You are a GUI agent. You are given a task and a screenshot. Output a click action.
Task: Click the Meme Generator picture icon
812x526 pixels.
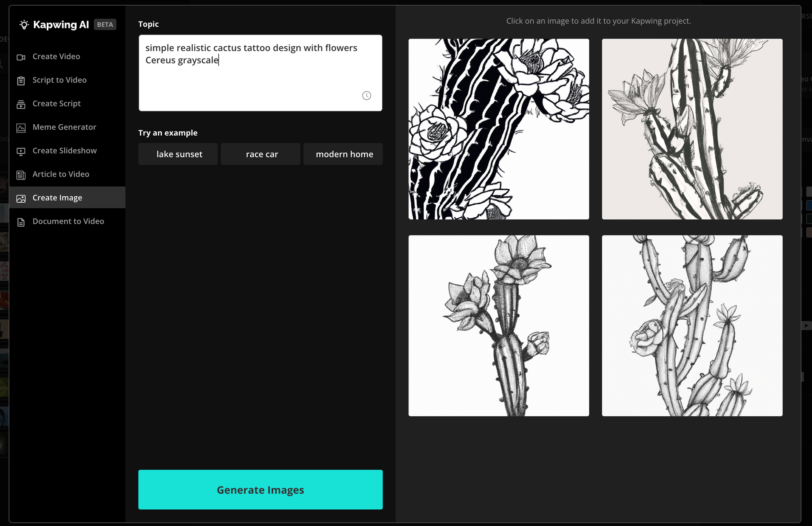(x=21, y=128)
